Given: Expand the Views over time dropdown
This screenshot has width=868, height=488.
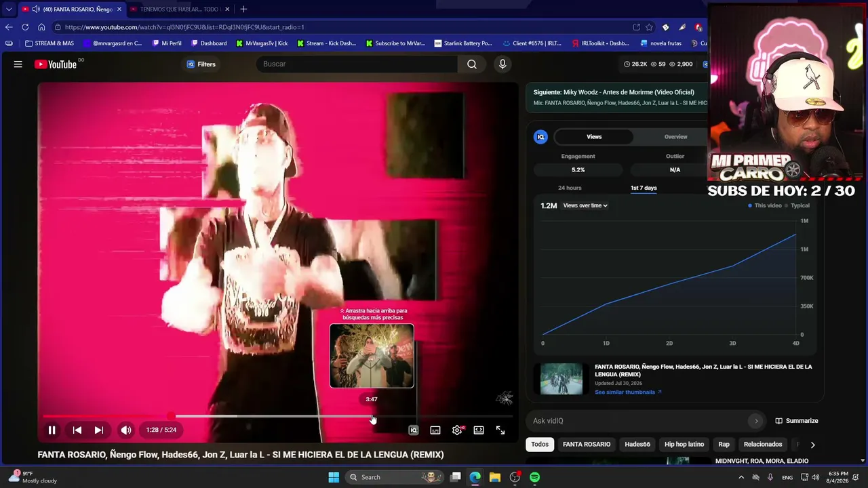Looking at the screenshot, I should (x=585, y=205).
